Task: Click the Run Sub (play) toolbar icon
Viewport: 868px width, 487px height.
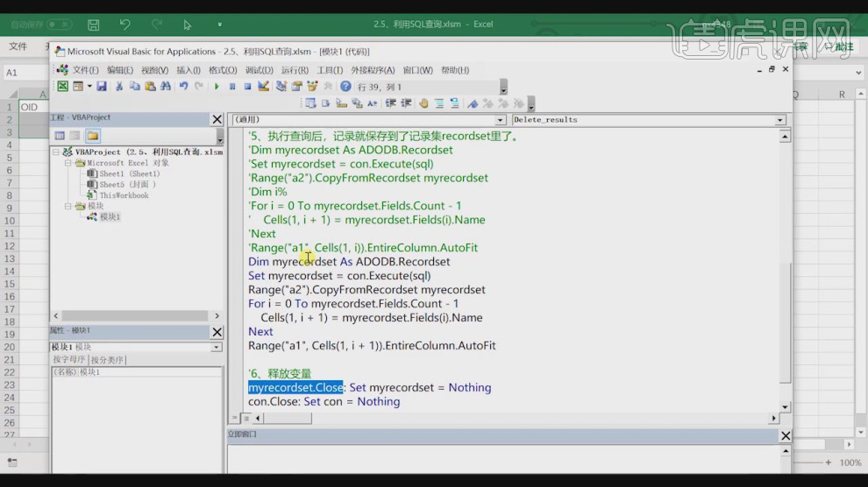Action: [217, 87]
